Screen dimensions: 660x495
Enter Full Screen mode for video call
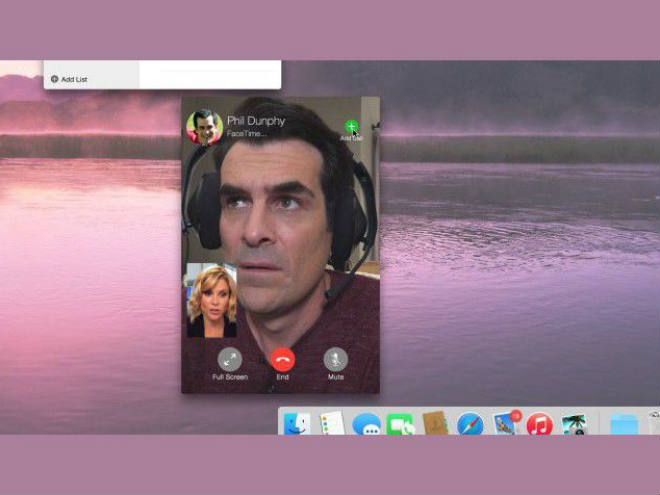(x=230, y=359)
